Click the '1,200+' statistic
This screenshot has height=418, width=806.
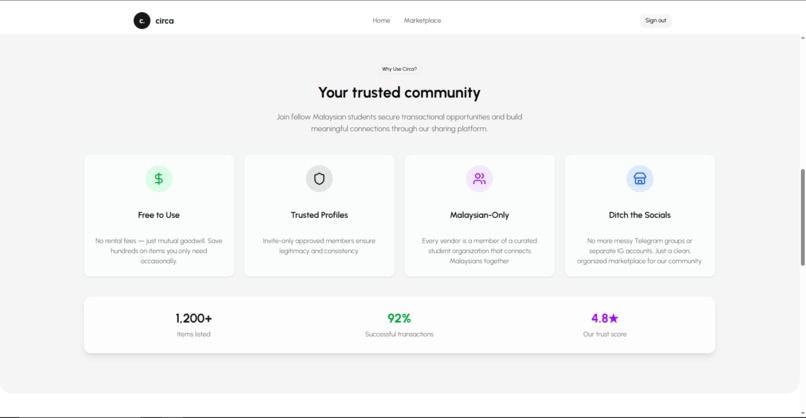pyautogui.click(x=194, y=318)
